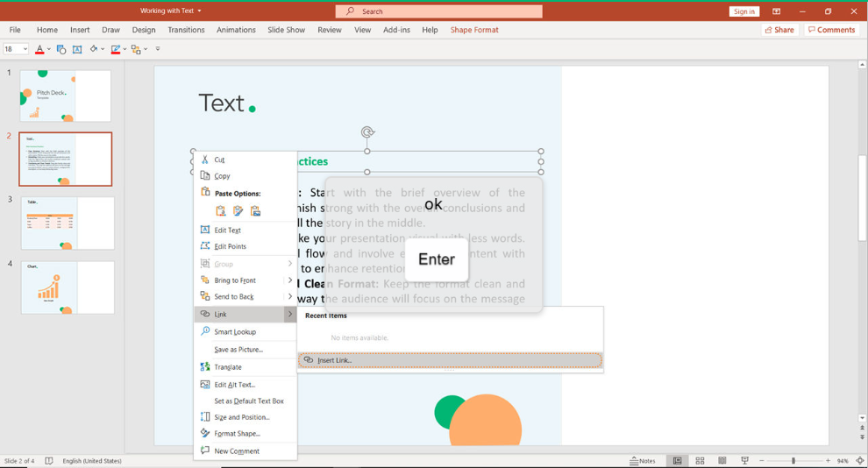Click the Sign in button

(744, 11)
